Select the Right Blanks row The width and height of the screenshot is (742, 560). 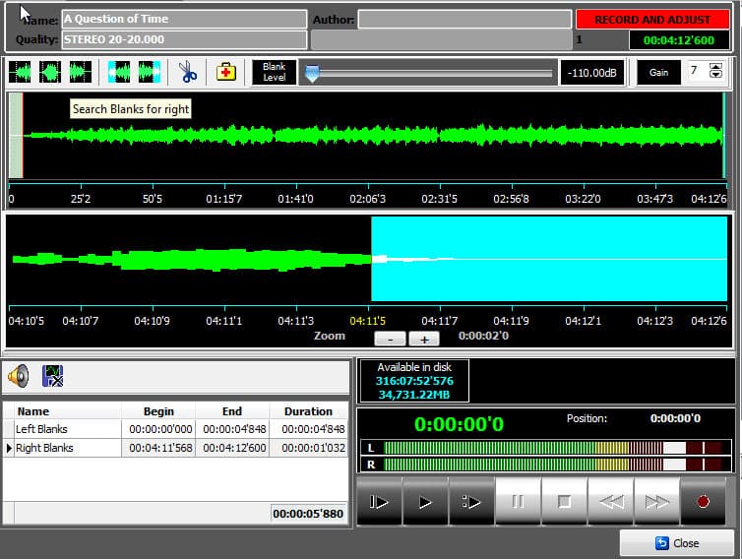point(175,448)
